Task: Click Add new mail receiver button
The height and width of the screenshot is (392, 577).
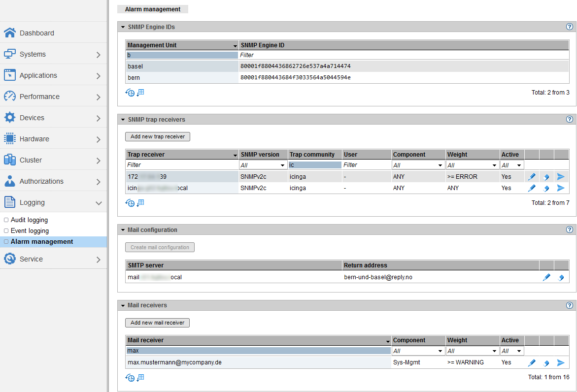Action: [x=157, y=323]
